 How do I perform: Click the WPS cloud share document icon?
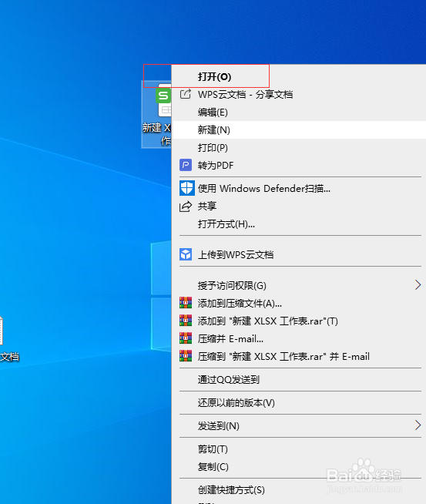(x=186, y=94)
